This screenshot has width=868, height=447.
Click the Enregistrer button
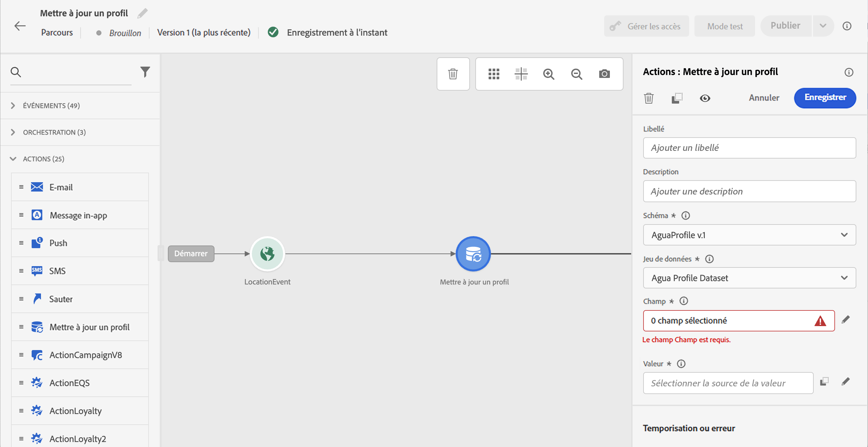point(824,98)
